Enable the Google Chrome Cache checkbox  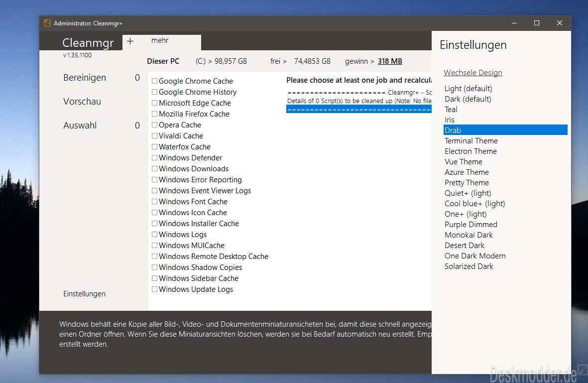coord(154,81)
